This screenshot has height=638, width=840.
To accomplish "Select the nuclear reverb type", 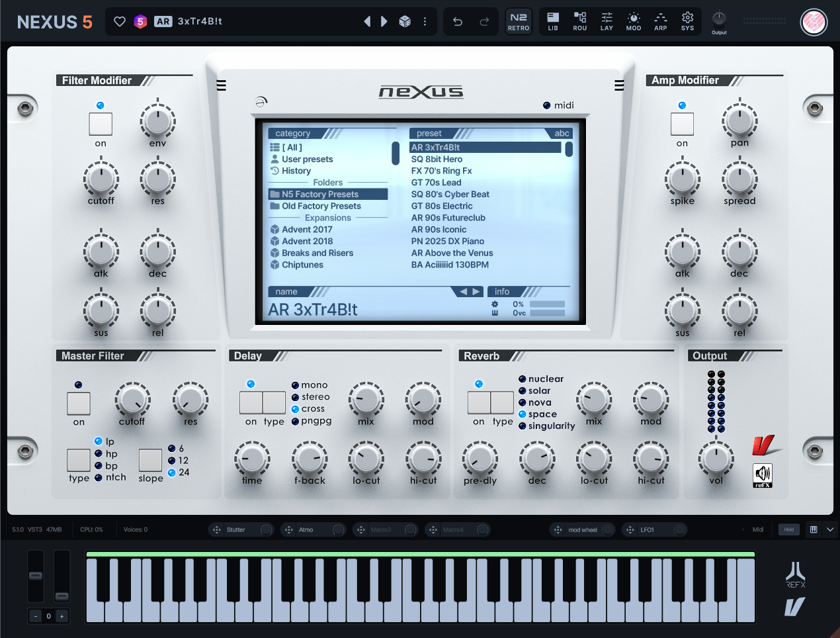I will pos(523,379).
